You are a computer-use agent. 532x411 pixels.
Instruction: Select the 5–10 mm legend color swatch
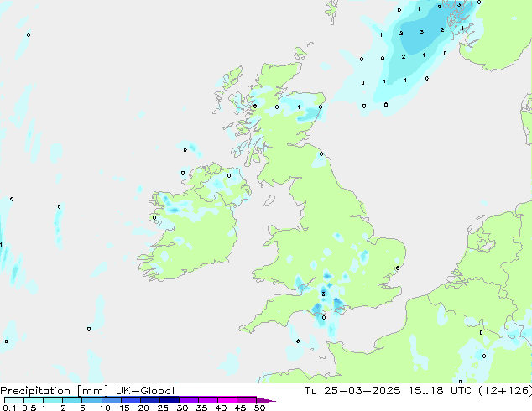(x=91, y=400)
